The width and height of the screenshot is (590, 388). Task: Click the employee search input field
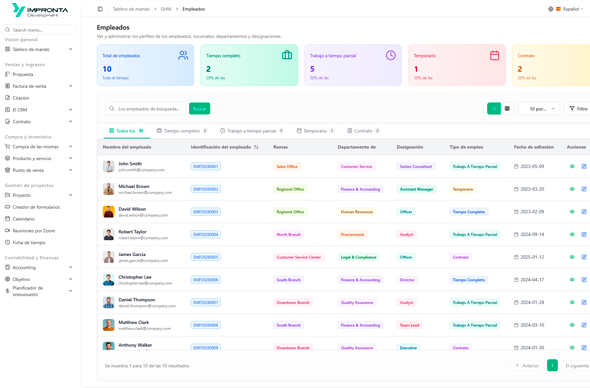pos(146,108)
